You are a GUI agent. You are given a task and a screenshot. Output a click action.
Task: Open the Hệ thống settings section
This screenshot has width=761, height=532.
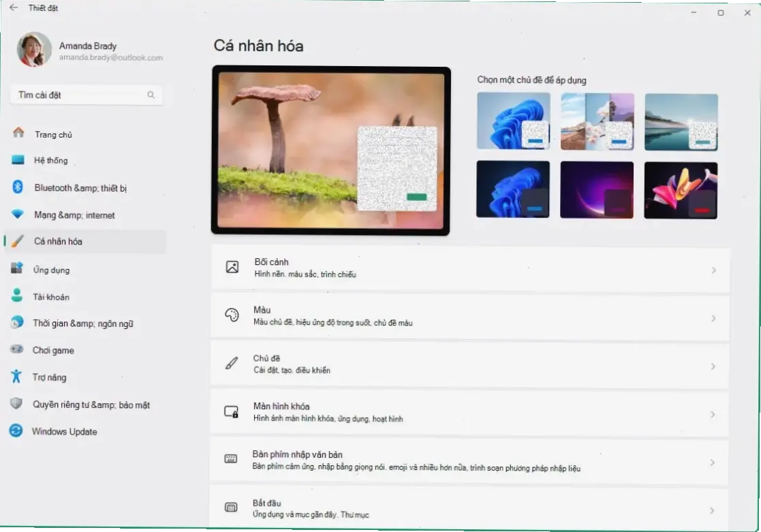point(51,161)
